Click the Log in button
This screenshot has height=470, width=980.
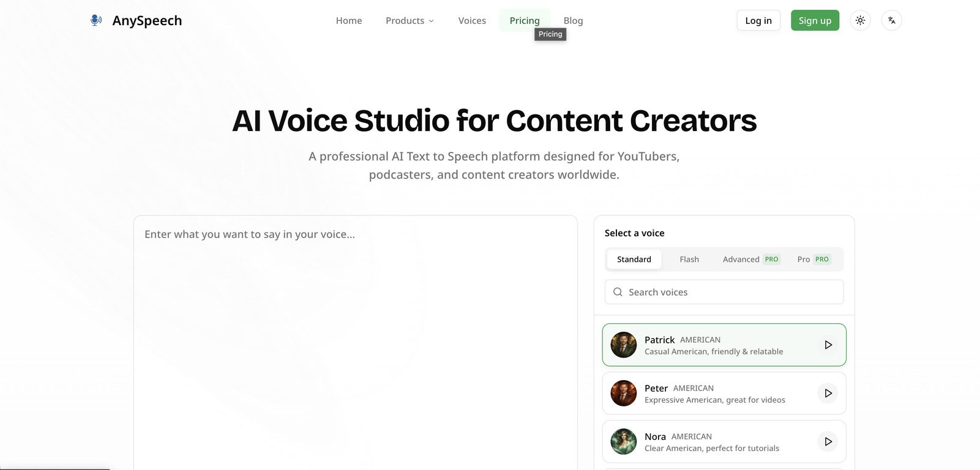tap(758, 21)
